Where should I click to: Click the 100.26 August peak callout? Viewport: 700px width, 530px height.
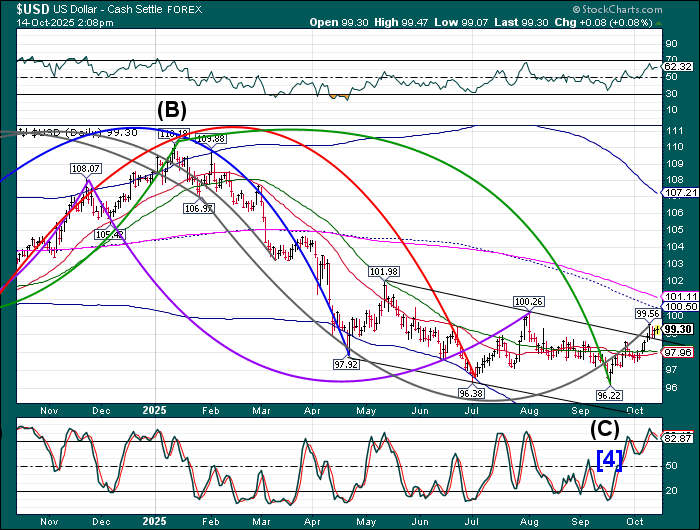pyautogui.click(x=528, y=301)
